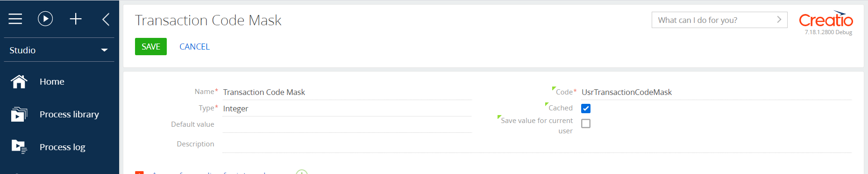
Task: Select Process library menu item
Action: pos(69,114)
